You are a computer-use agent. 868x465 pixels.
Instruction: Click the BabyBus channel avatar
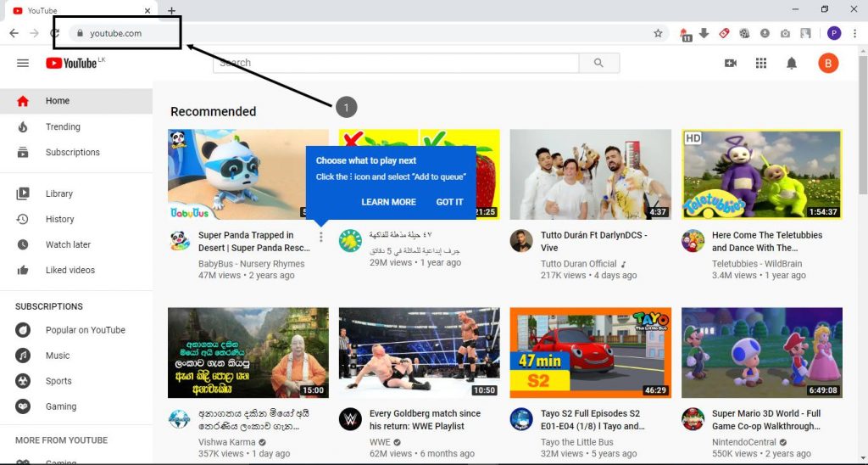[180, 241]
